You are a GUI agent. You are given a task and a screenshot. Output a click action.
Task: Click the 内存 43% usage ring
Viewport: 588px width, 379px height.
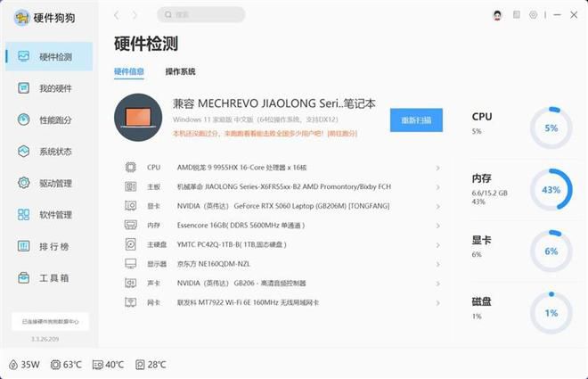pyautogui.click(x=551, y=189)
